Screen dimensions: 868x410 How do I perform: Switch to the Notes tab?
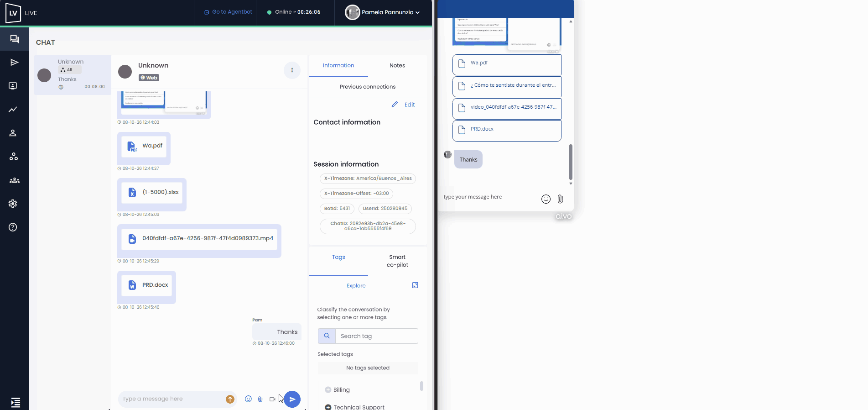[x=397, y=66]
